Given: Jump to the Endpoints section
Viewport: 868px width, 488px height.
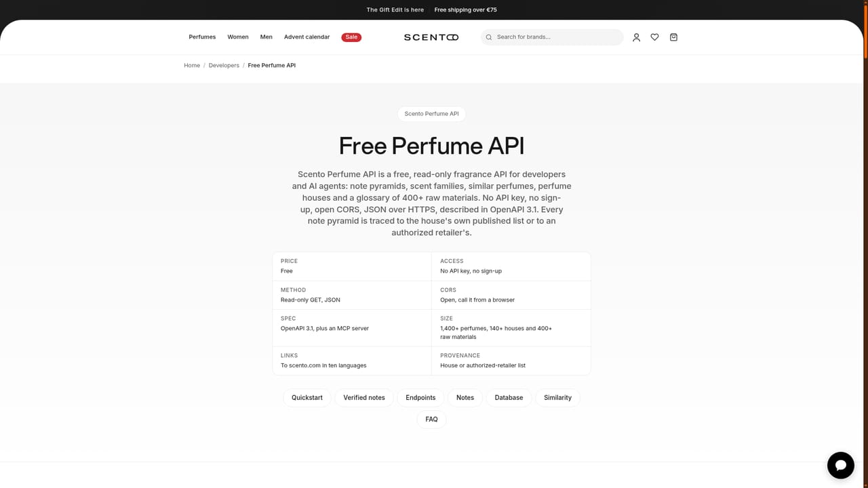Looking at the screenshot, I should tap(420, 398).
